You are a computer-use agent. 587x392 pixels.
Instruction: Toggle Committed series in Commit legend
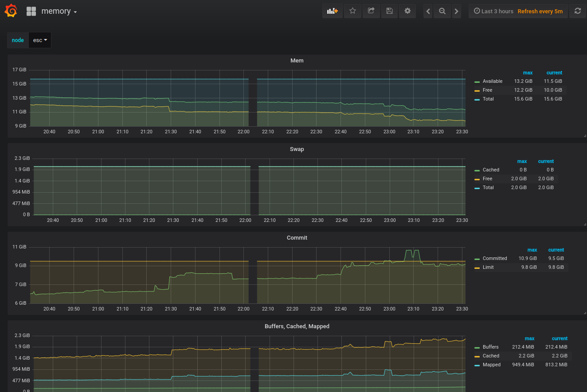494,259
